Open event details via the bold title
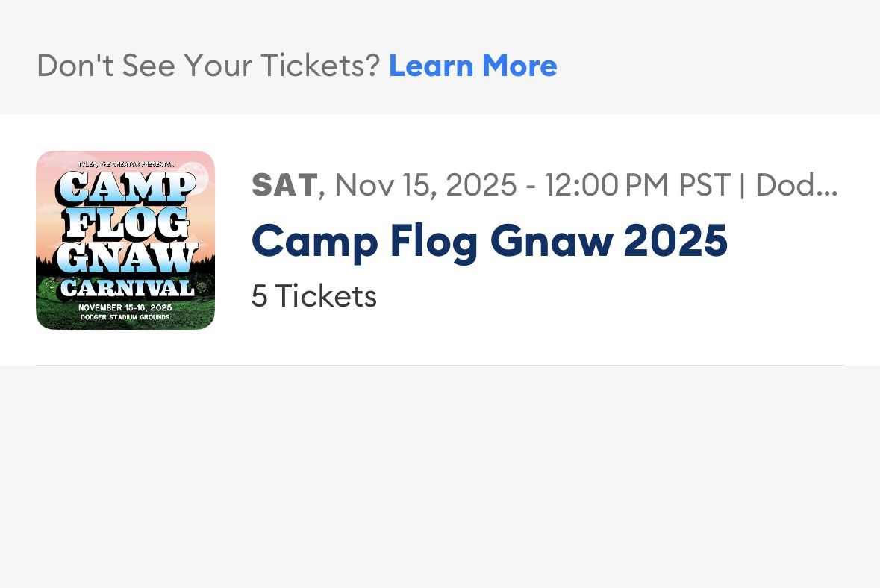 pos(489,240)
